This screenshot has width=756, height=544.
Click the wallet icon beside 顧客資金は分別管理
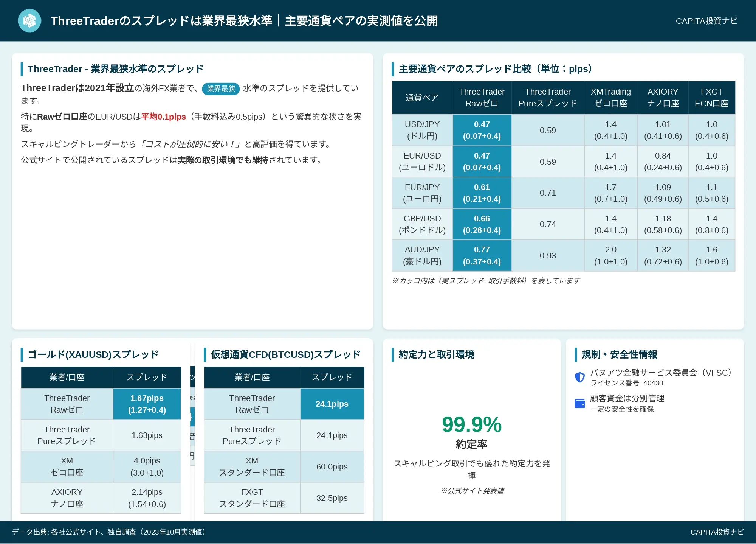580,403
